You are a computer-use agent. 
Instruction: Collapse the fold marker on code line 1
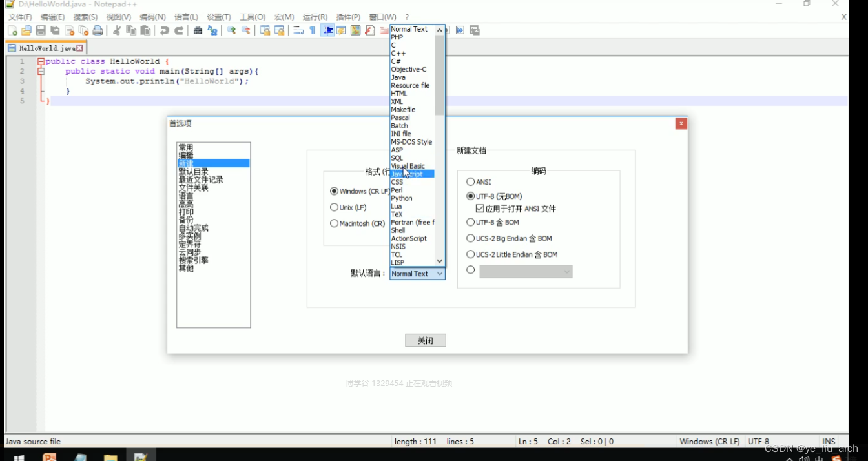(x=41, y=62)
